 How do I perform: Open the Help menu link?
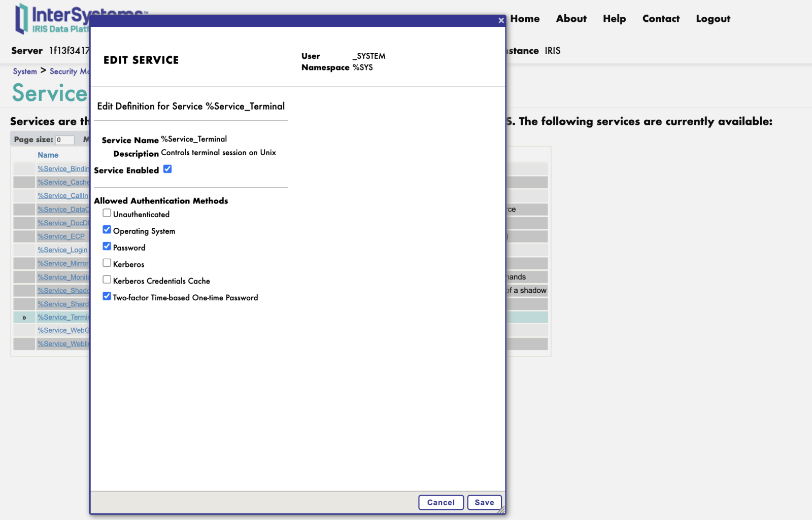pyautogui.click(x=614, y=19)
